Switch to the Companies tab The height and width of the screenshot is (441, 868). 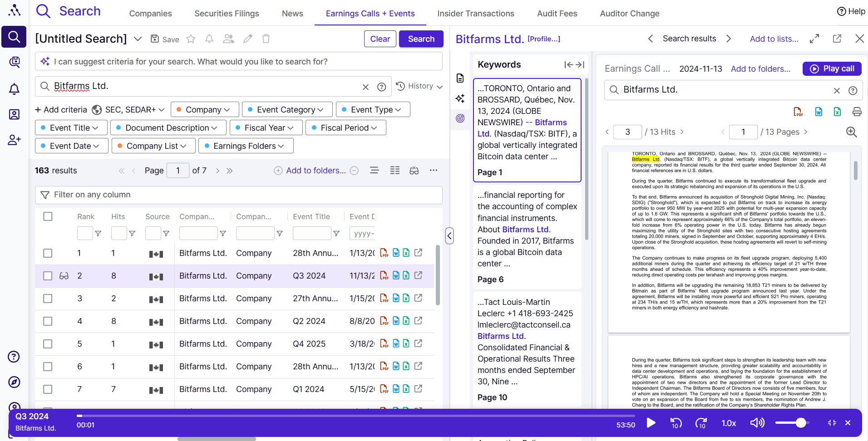coord(151,14)
